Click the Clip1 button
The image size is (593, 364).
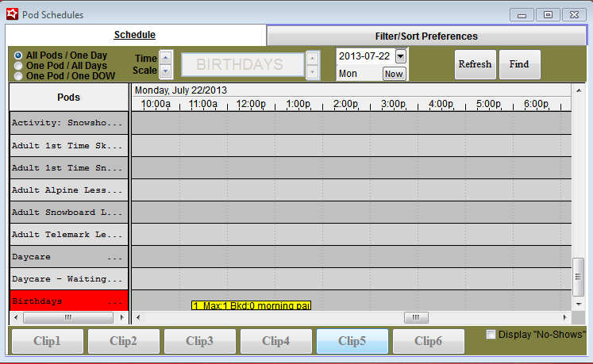(48, 341)
